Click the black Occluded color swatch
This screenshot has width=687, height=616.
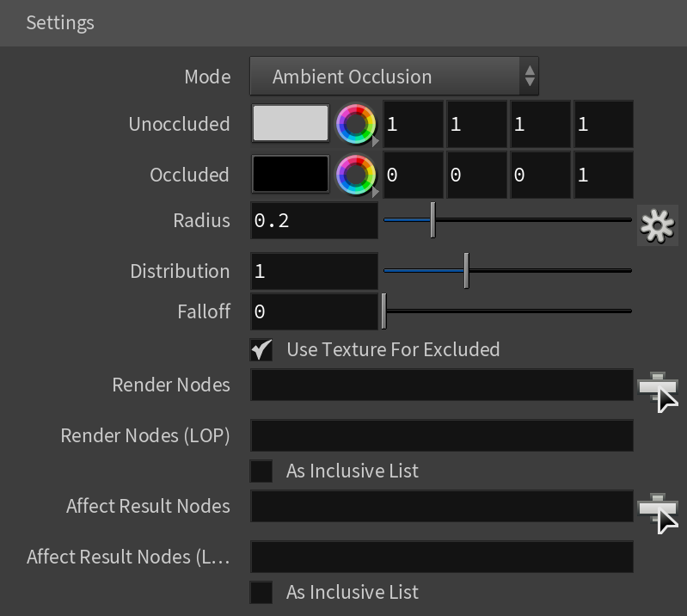pyautogui.click(x=291, y=174)
